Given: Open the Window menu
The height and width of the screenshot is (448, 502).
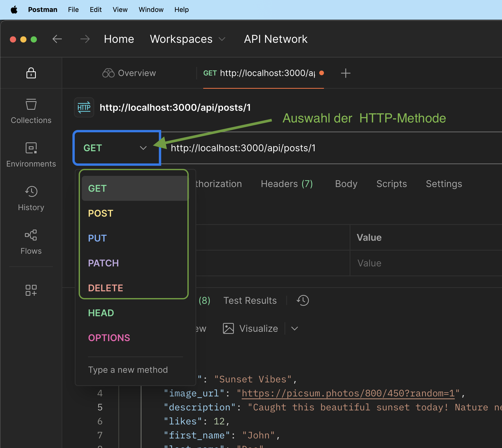Looking at the screenshot, I should (x=151, y=10).
